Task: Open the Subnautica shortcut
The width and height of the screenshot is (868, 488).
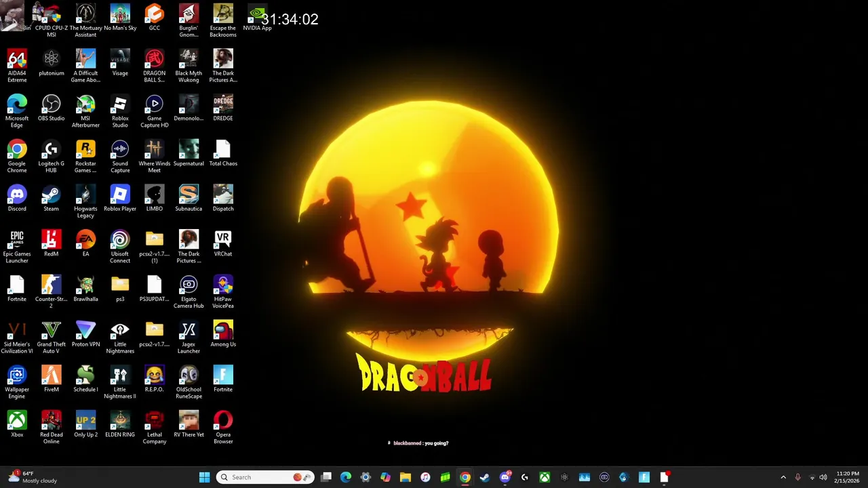Action: pos(189,199)
